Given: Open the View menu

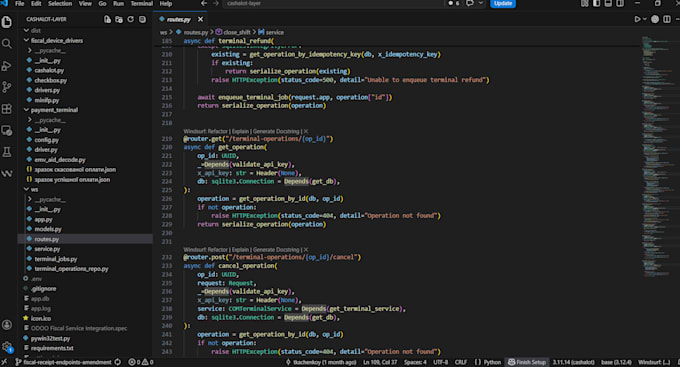Looking at the screenshot, I should tap(85, 3).
